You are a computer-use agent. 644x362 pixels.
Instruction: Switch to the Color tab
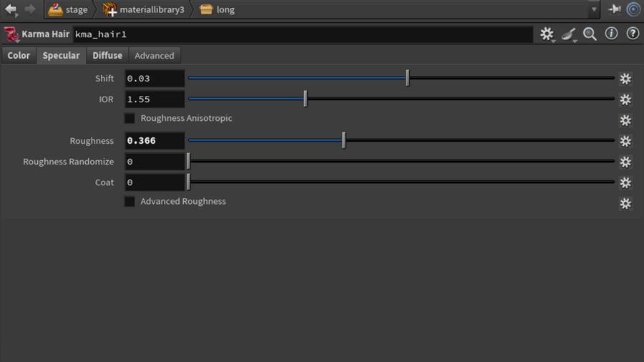pos(19,55)
